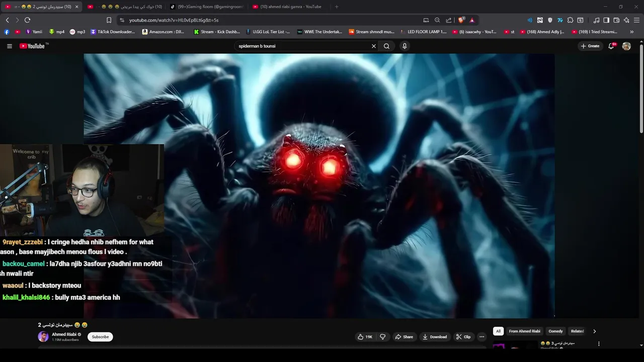This screenshot has width=644, height=362.
Task: Subscribe to Ahmed Riabi
Action: coord(100,337)
